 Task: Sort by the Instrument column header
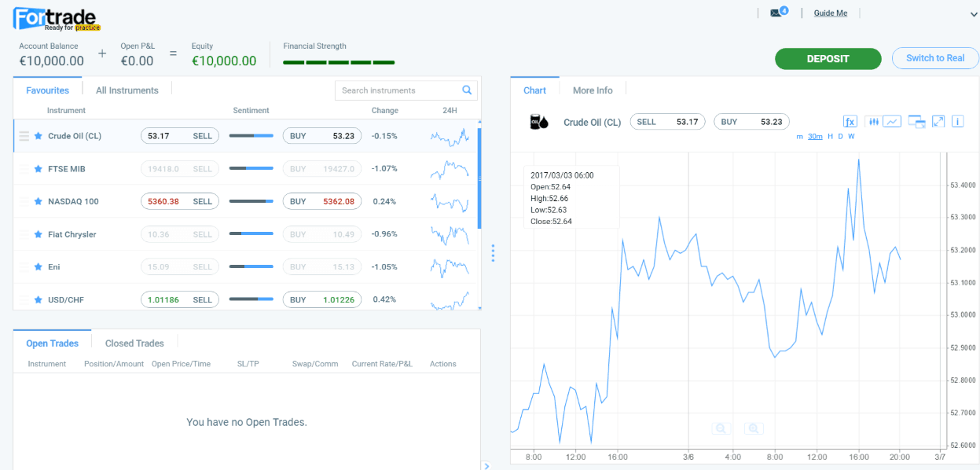(x=66, y=111)
